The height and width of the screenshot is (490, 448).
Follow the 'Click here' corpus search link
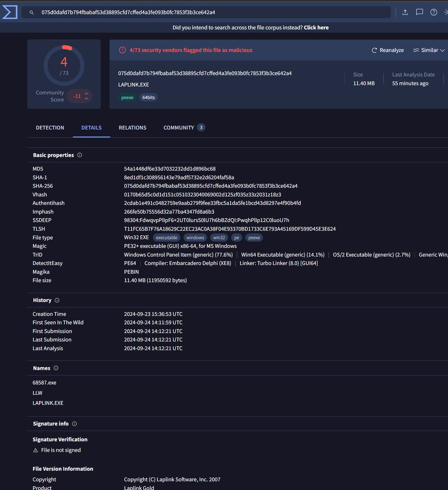[x=316, y=27]
